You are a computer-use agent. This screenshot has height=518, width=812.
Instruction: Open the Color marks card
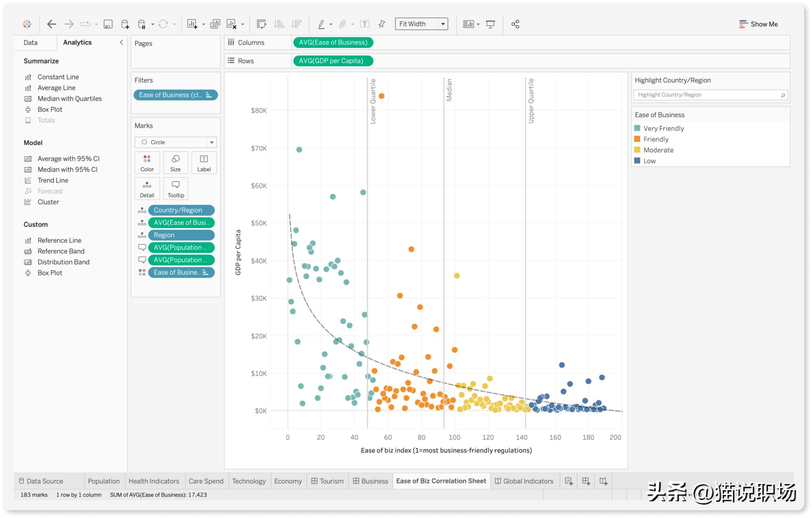(x=147, y=163)
